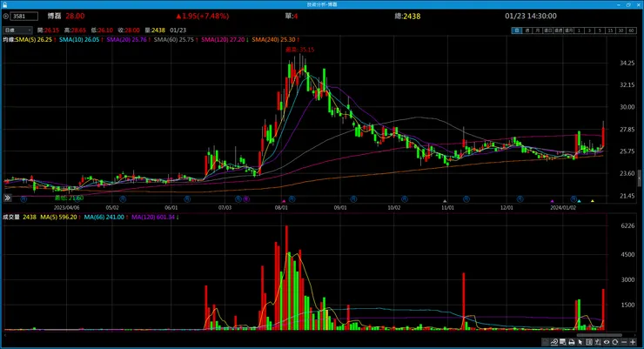Click the vertical splitter handle on right edge
Screen dimensions: 644x349
639,179
